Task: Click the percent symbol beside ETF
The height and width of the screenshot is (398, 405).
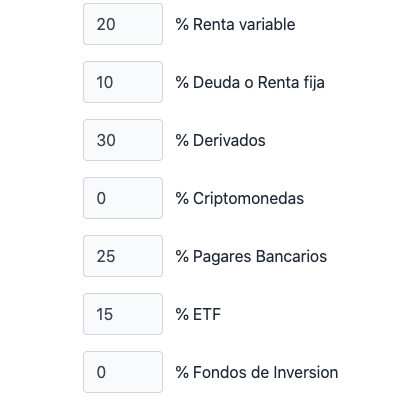Action: 182,314
